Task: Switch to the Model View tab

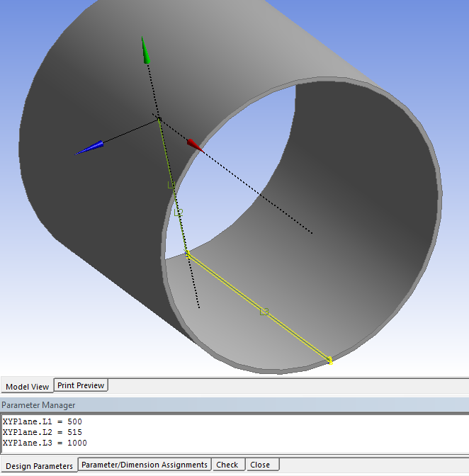Action: [x=28, y=387]
